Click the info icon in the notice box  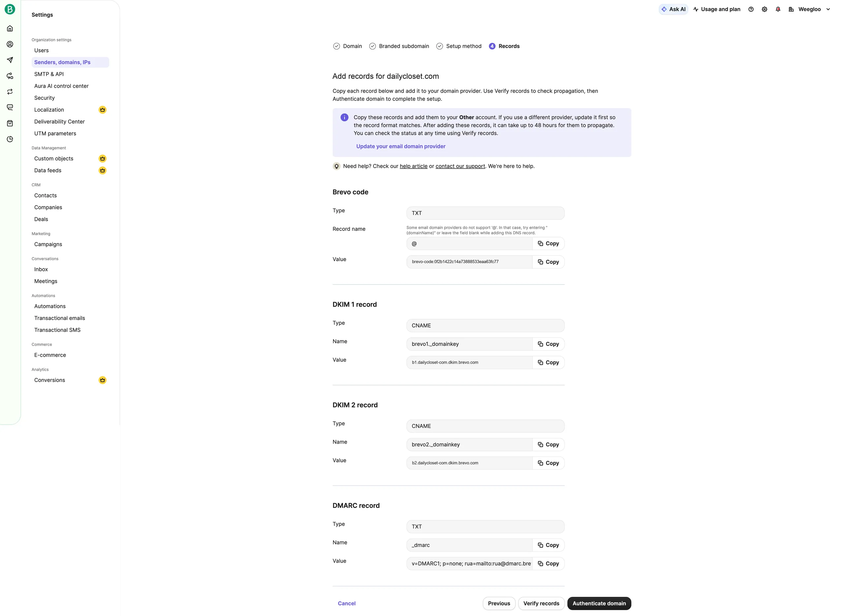coord(345,117)
